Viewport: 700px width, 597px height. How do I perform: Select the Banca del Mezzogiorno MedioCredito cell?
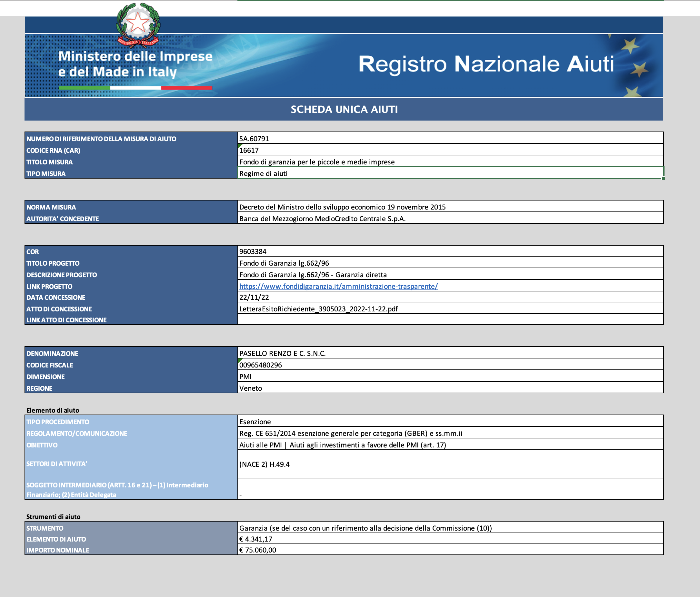click(322, 219)
